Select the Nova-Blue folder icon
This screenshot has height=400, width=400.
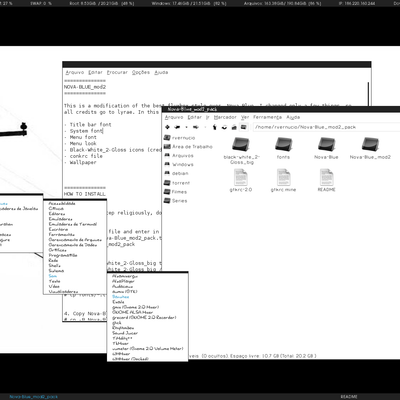click(x=326, y=145)
